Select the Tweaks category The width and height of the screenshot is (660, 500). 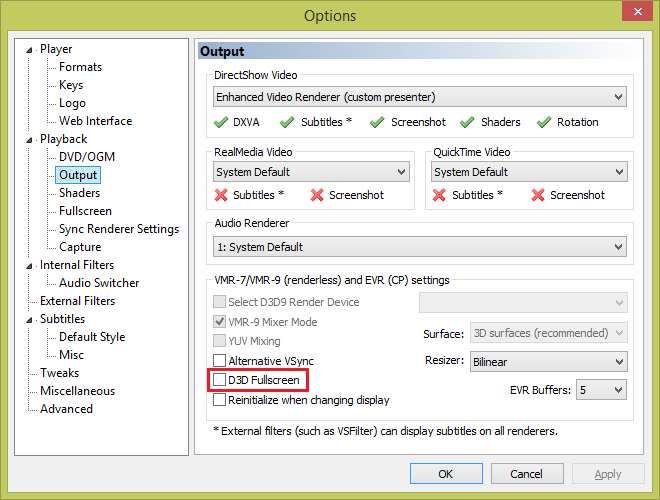pos(59,373)
